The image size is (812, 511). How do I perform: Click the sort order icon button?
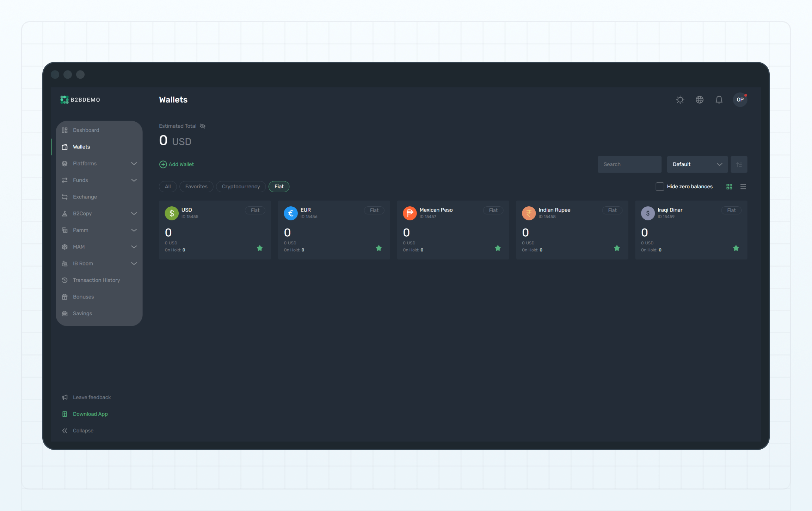(x=739, y=164)
